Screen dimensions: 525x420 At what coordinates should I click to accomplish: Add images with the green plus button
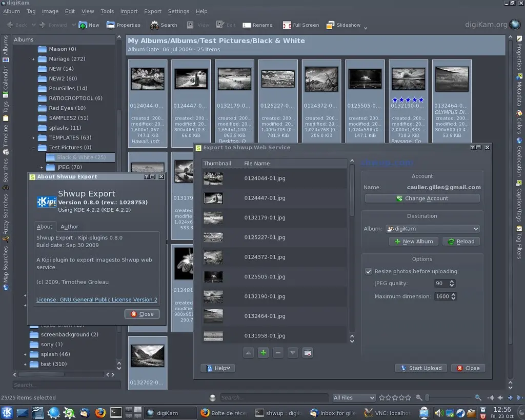pos(263,353)
